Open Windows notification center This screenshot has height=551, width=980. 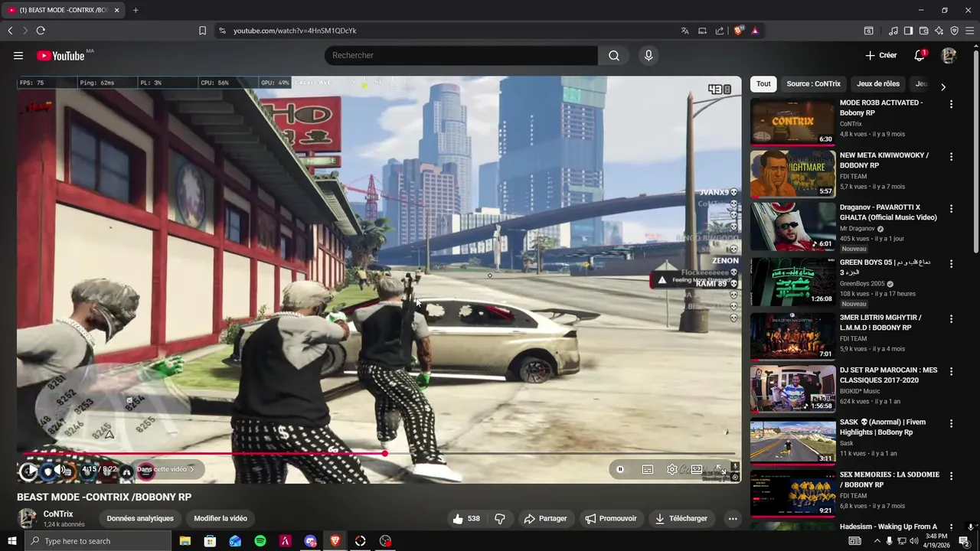click(965, 541)
